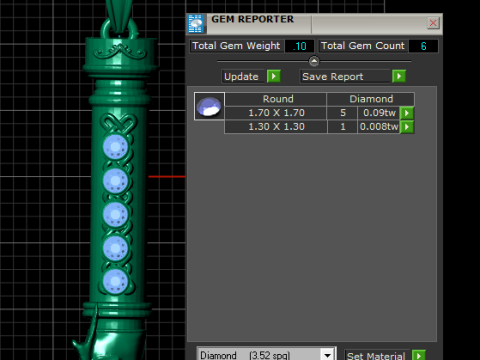Image resolution: width=480 pixels, height=360 pixels.
Task: Click the Total Gem Count value 6
Action: click(x=423, y=46)
